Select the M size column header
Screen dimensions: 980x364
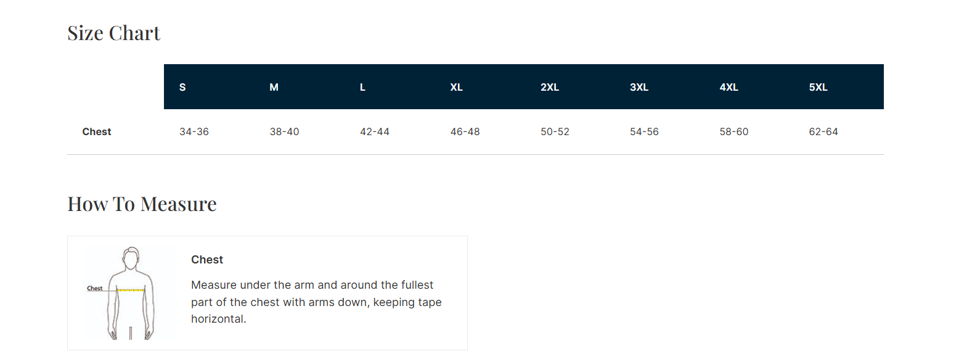(x=274, y=88)
